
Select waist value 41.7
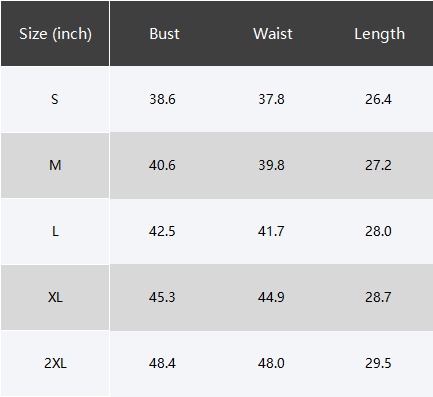(x=271, y=231)
